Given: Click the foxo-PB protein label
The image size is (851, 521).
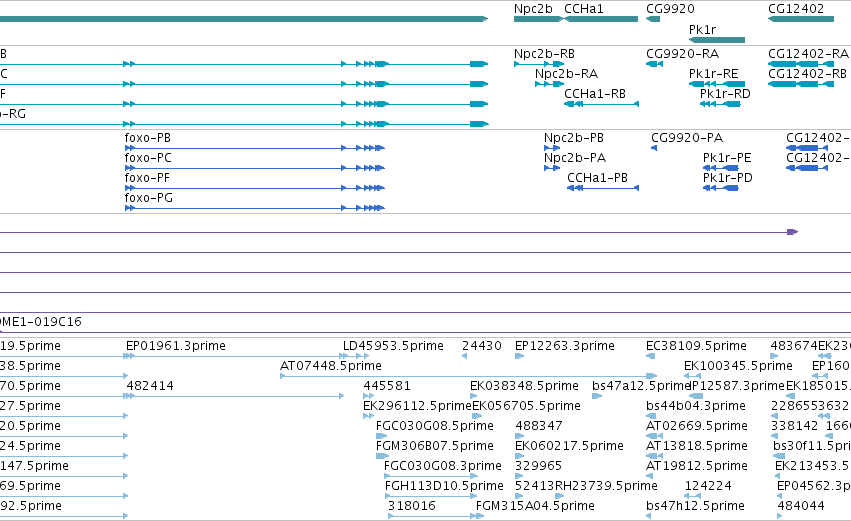Looking at the screenshot, I should (x=148, y=138).
